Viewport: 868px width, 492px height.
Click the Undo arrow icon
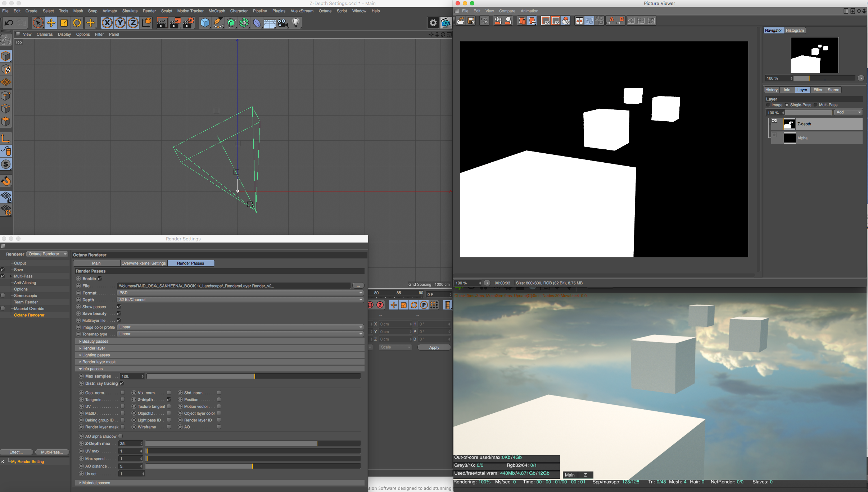tap(9, 23)
